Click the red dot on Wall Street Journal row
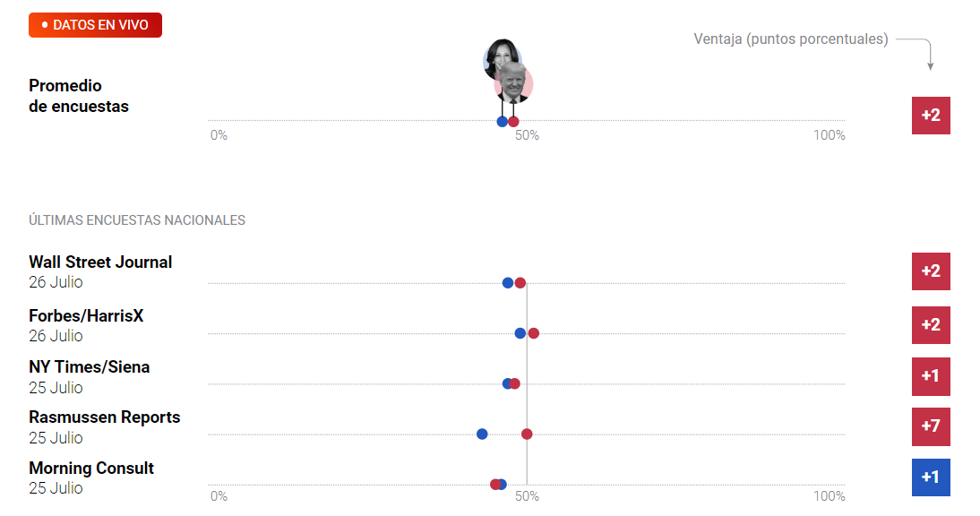This screenshot has width=980, height=516. (x=520, y=283)
